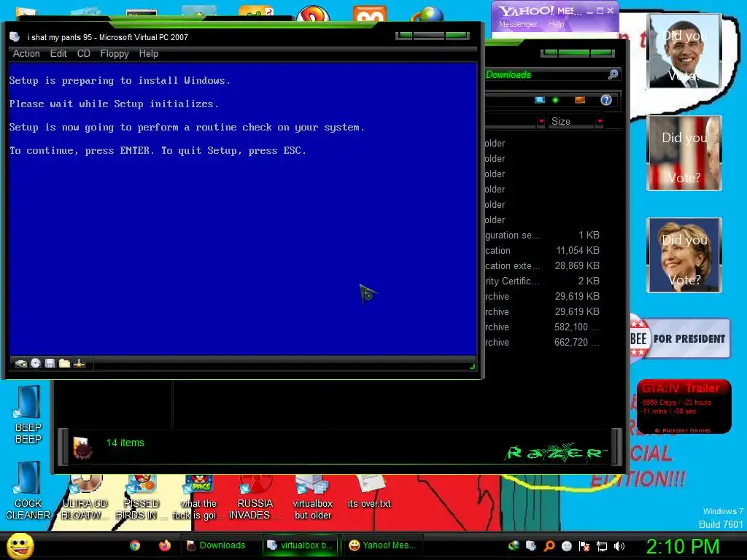The width and height of the screenshot is (747, 560).
Task: Open the Edit menu in Virtual PC
Action: [58, 53]
